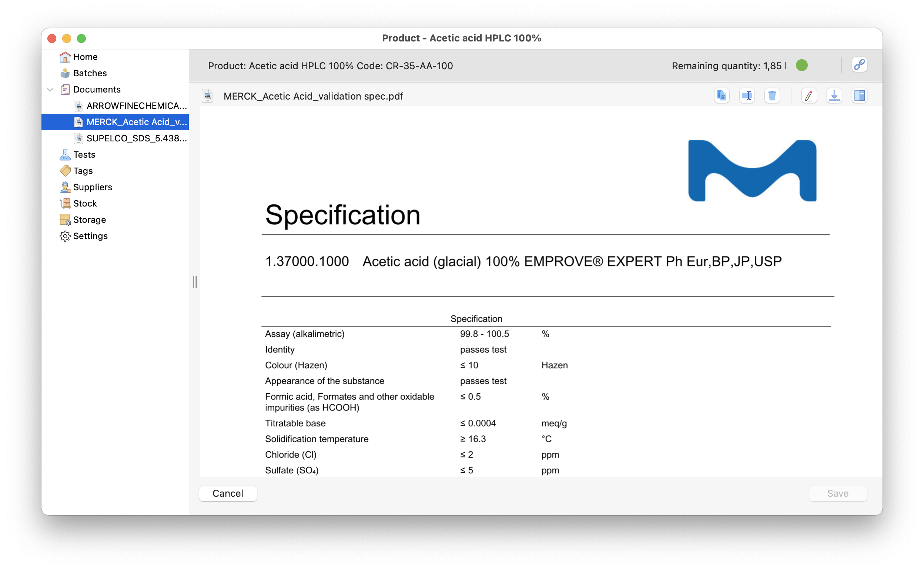924x570 pixels.
Task: Click the Tests flask icon
Action: tap(65, 155)
